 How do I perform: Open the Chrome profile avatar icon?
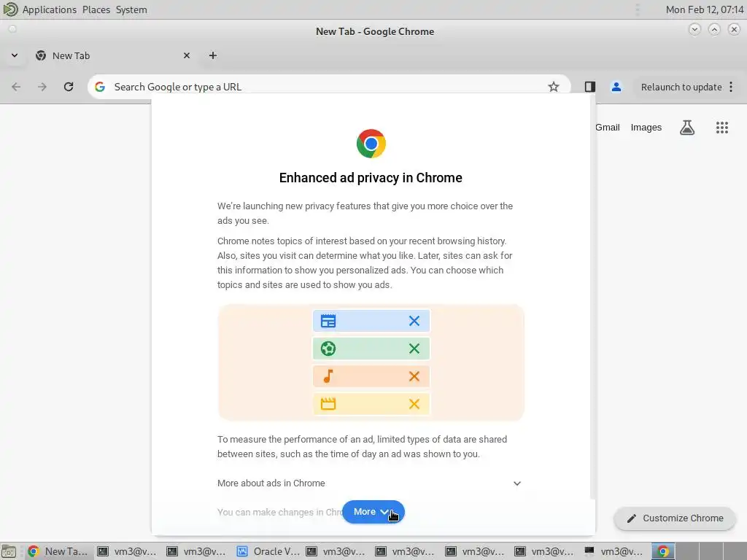pos(616,87)
